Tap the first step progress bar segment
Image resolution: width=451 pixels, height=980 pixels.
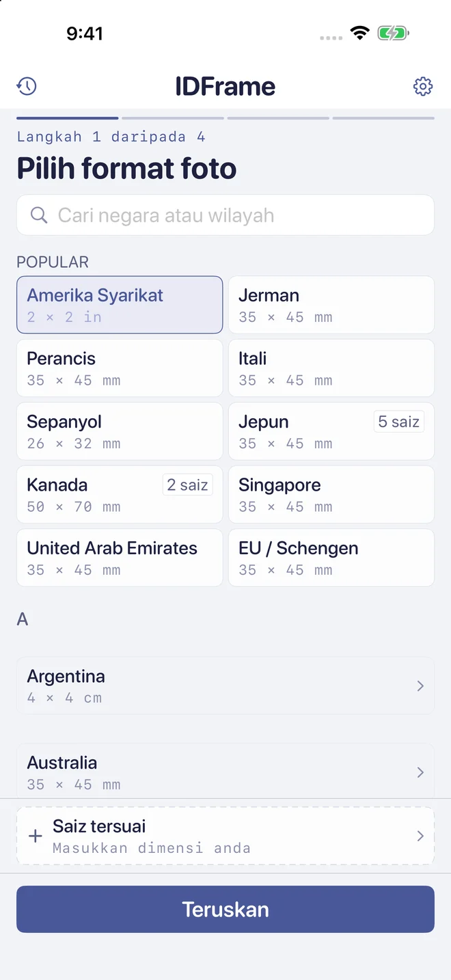[x=68, y=118]
